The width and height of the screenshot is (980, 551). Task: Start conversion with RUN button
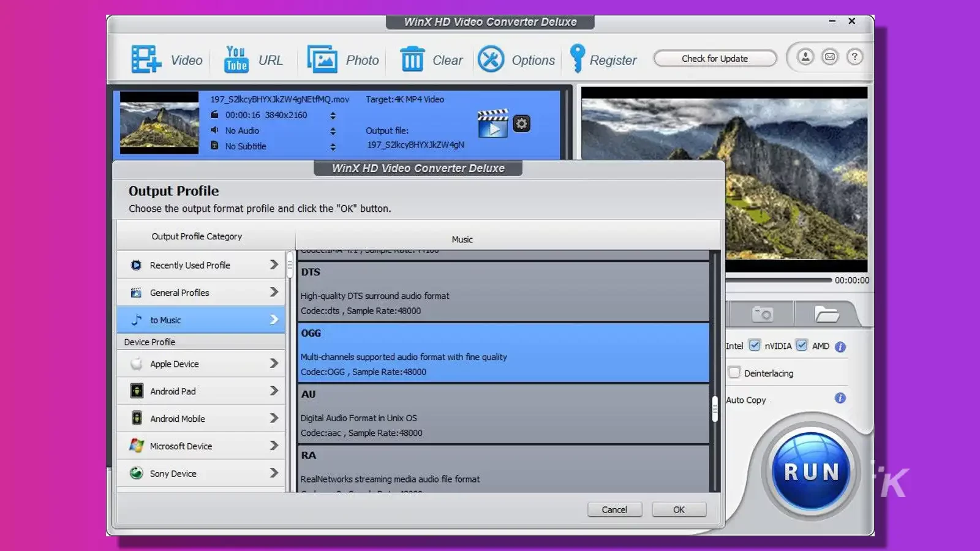811,471
